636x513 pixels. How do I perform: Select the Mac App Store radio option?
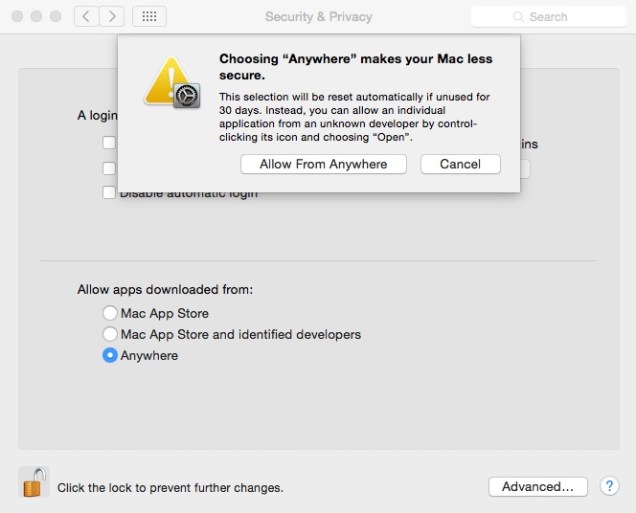pos(110,313)
